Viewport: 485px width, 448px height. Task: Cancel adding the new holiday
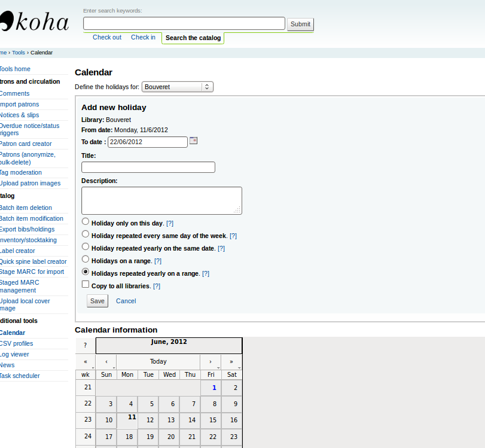(x=126, y=301)
